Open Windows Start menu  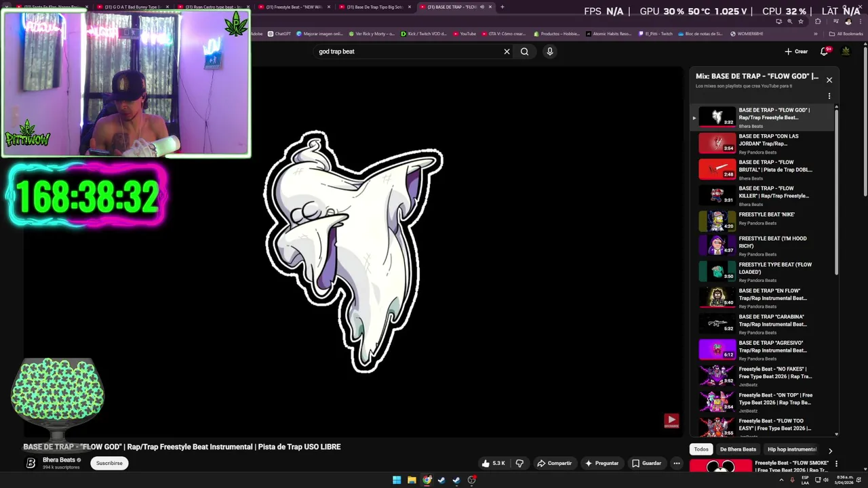pos(397,480)
